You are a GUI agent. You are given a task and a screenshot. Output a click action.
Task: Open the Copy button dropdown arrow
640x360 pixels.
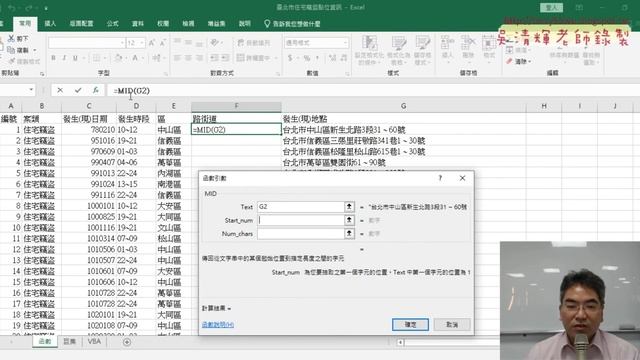pyautogui.click(x=35, y=50)
